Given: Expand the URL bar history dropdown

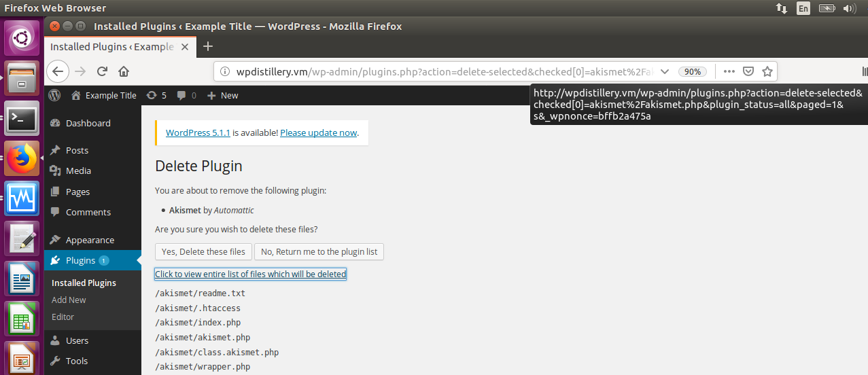Looking at the screenshot, I should (665, 71).
